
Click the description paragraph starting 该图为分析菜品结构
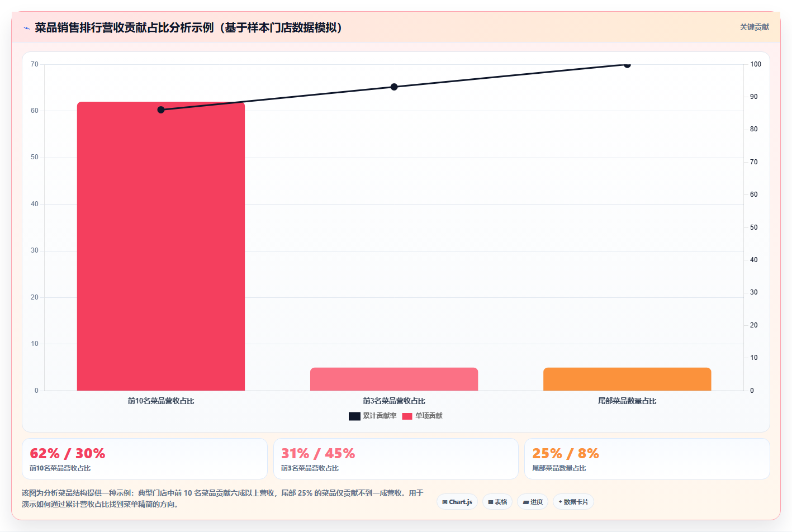pyautogui.click(x=222, y=498)
